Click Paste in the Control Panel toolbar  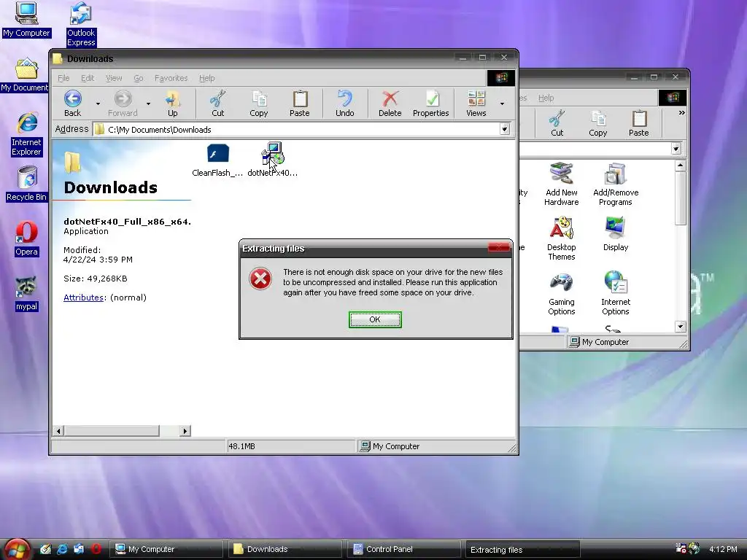tap(638, 123)
